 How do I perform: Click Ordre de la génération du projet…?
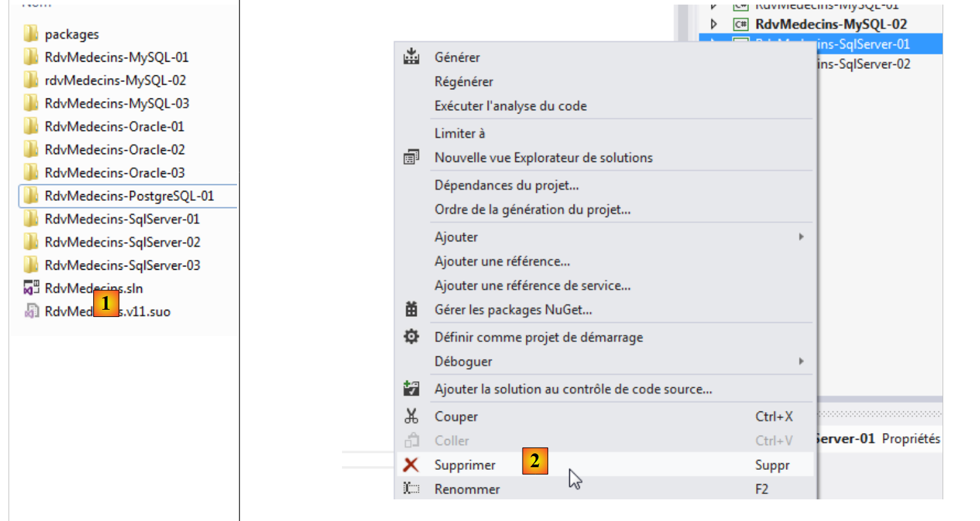532,210
